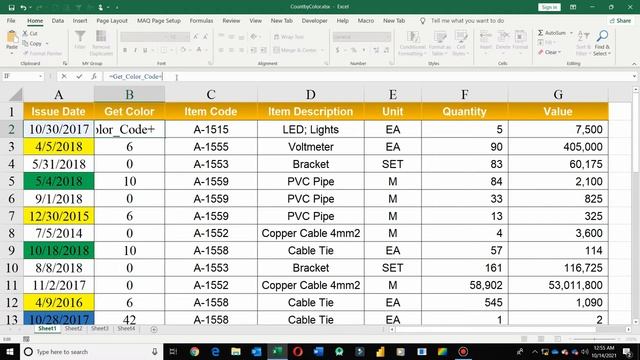
Task: Click the AutoSum sigma icon
Action: pos(540,33)
